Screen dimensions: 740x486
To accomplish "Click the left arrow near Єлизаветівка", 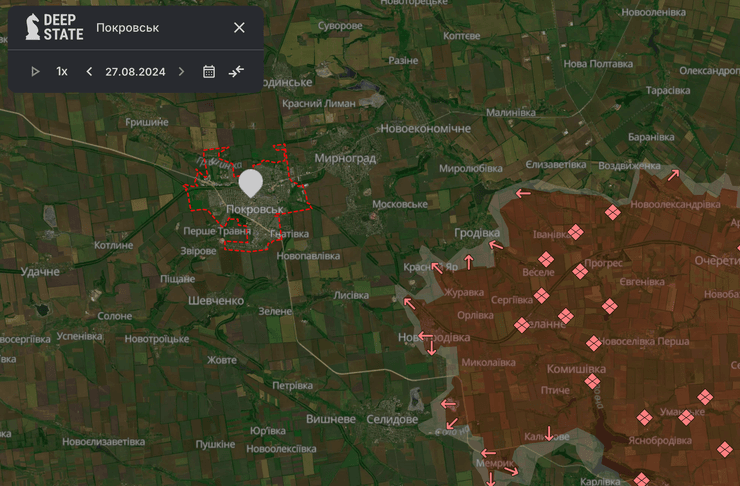I will [520, 194].
